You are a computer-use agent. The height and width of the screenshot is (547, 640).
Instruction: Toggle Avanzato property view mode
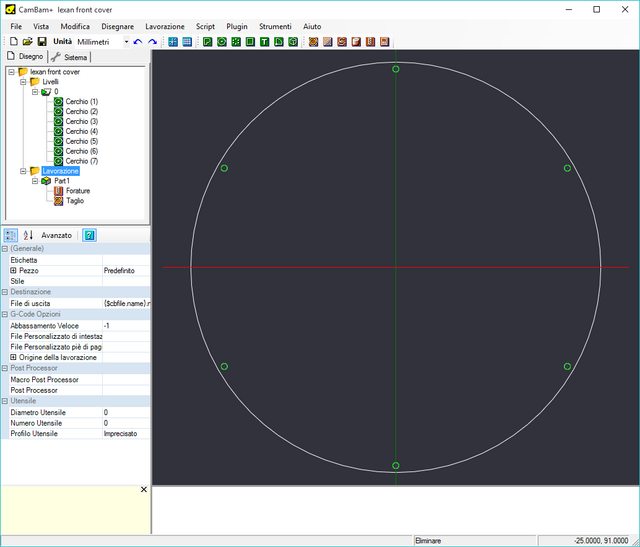(56, 235)
